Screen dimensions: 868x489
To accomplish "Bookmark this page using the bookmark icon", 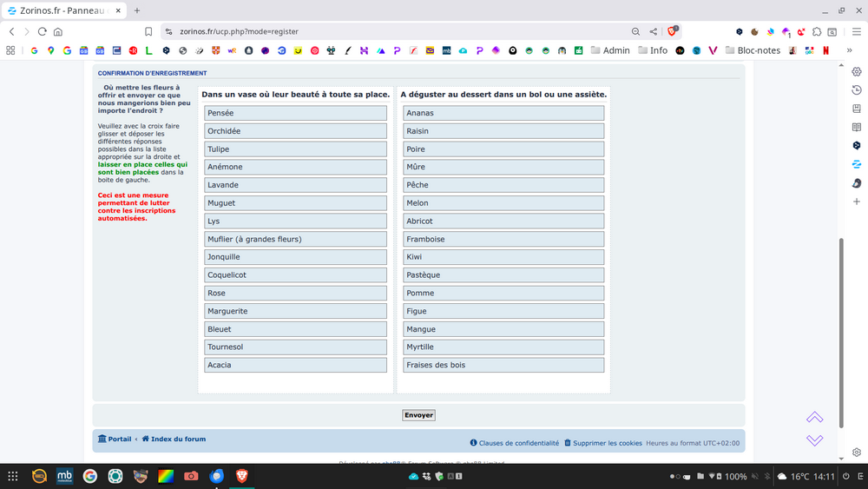I will pos(148,31).
